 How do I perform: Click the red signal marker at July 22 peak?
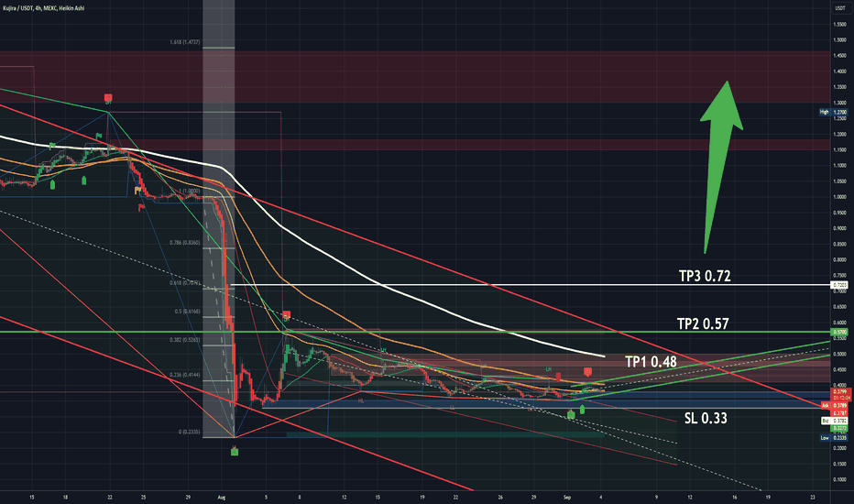pos(108,99)
